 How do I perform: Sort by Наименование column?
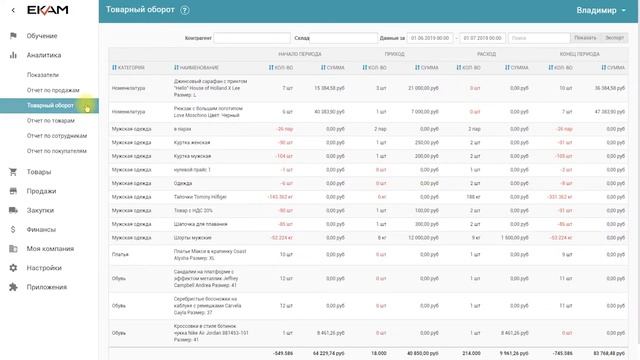click(196, 67)
